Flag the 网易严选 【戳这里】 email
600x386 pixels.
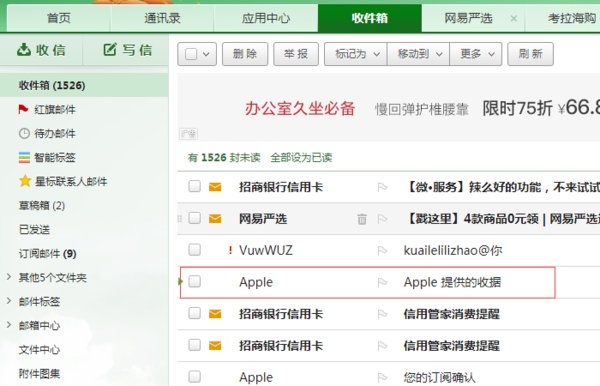[382, 219]
